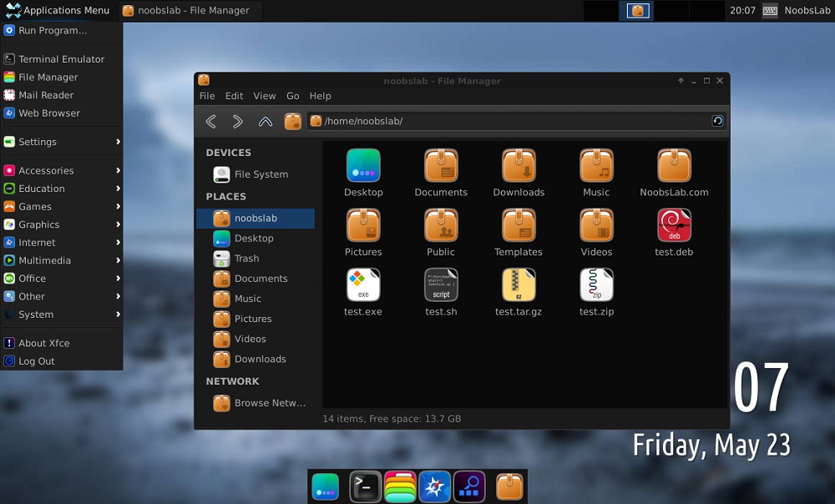Expand the Office submenu
The image size is (835, 504).
(x=62, y=279)
